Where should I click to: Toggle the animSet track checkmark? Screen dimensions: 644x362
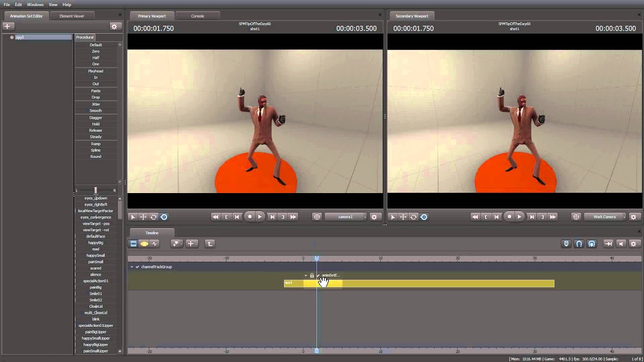[x=318, y=276]
